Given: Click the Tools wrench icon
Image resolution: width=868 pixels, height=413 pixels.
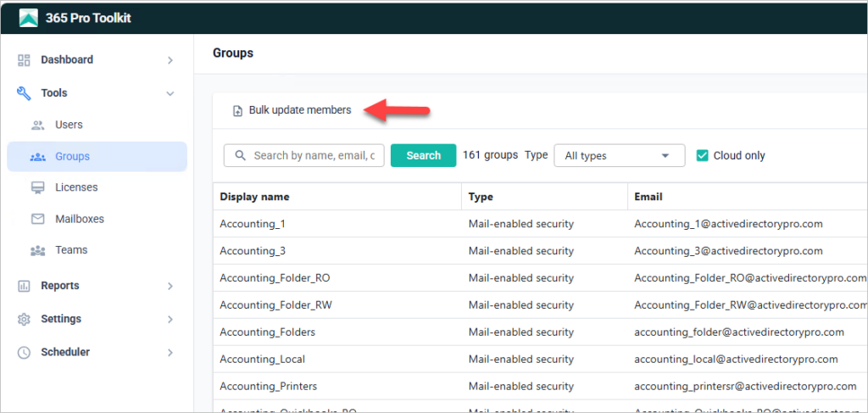Looking at the screenshot, I should pyautogui.click(x=24, y=93).
